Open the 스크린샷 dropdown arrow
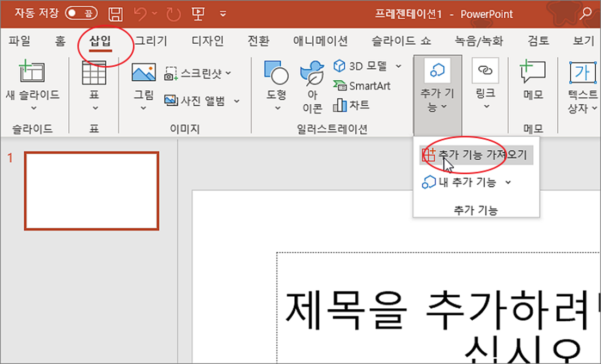 [228, 73]
